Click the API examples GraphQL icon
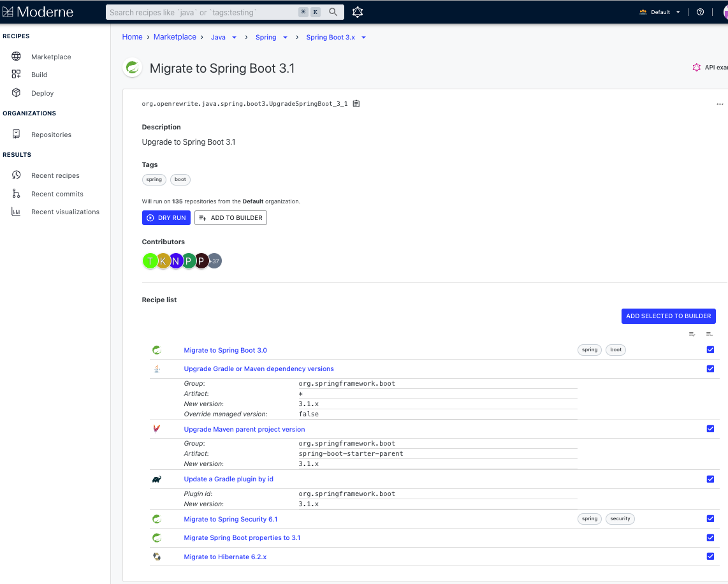 [696, 68]
